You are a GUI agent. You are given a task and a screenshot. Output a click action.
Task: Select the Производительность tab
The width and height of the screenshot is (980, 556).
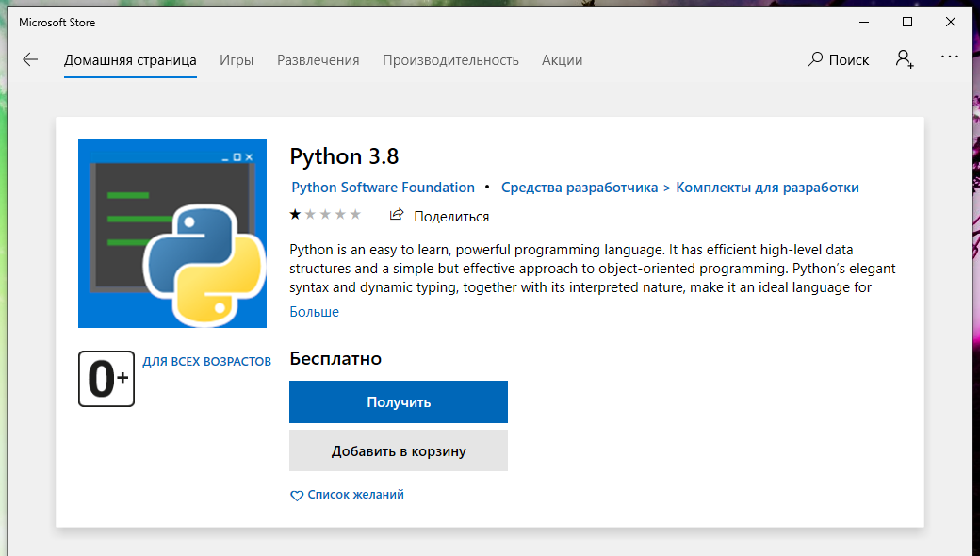(x=450, y=60)
